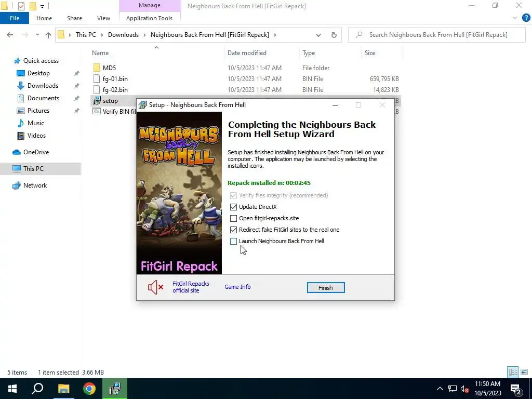The image size is (532, 399).
Task: Refresh the current folder view
Action: (x=334, y=35)
